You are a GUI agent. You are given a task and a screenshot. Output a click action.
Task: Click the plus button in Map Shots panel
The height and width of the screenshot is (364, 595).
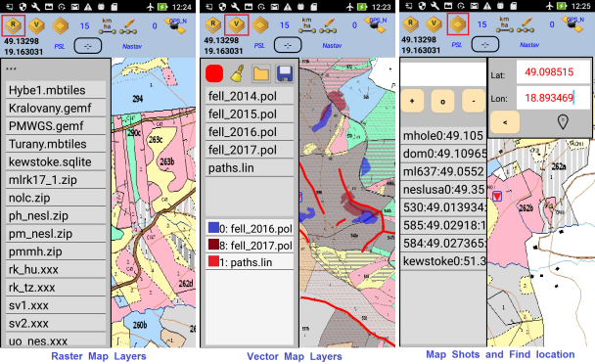(412, 101)
